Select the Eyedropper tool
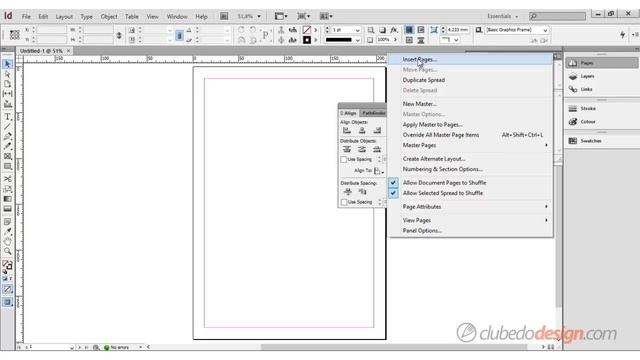 (7, 231)
